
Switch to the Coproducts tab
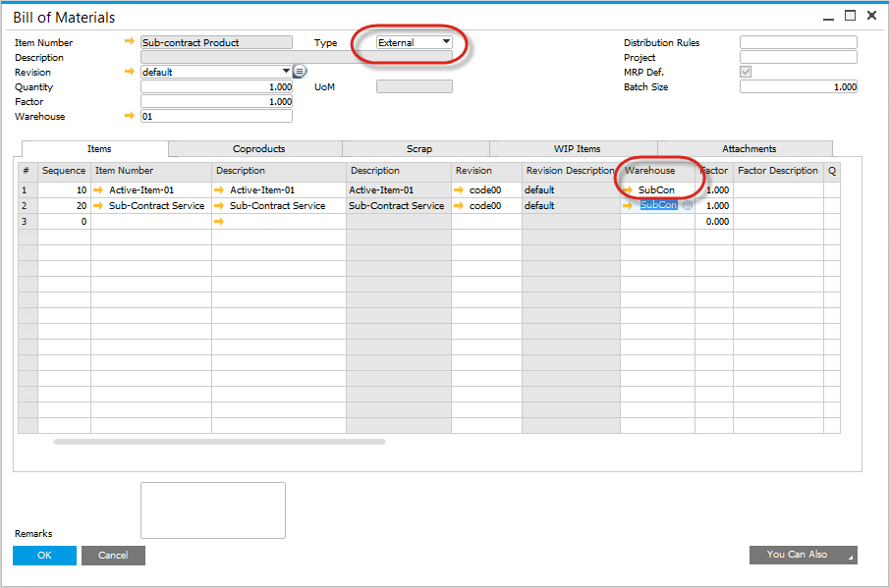[x=258, y=149]
